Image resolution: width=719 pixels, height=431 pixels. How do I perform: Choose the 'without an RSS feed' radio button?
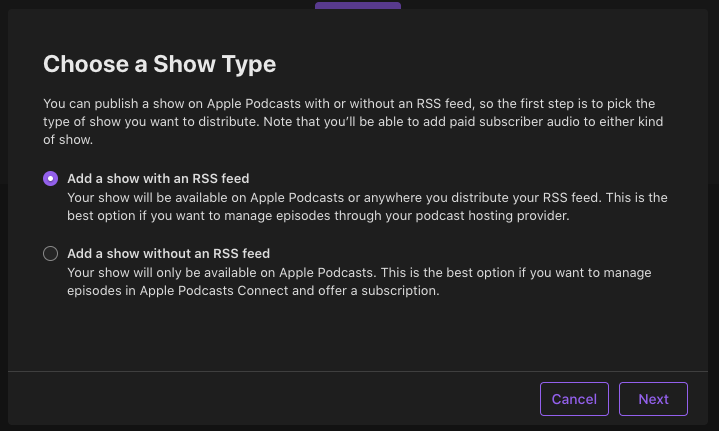(50, 254)
